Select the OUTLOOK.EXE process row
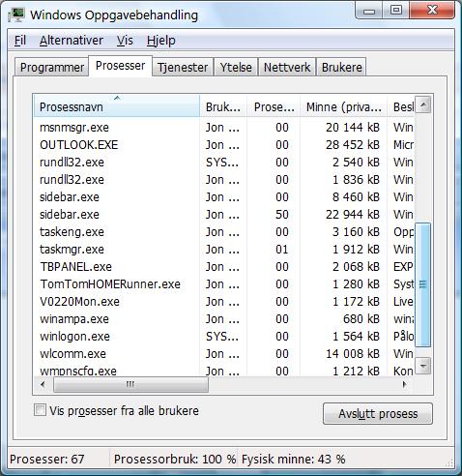Screen dimensions: 462x476 click(x=223, y=145)
